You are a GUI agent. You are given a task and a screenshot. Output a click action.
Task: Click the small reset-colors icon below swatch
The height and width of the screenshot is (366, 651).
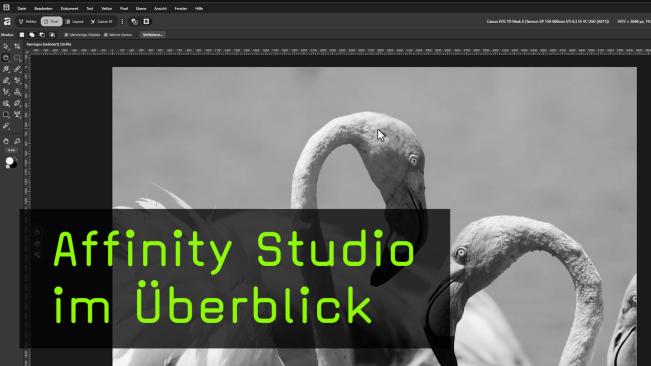(x=7, y=167)
